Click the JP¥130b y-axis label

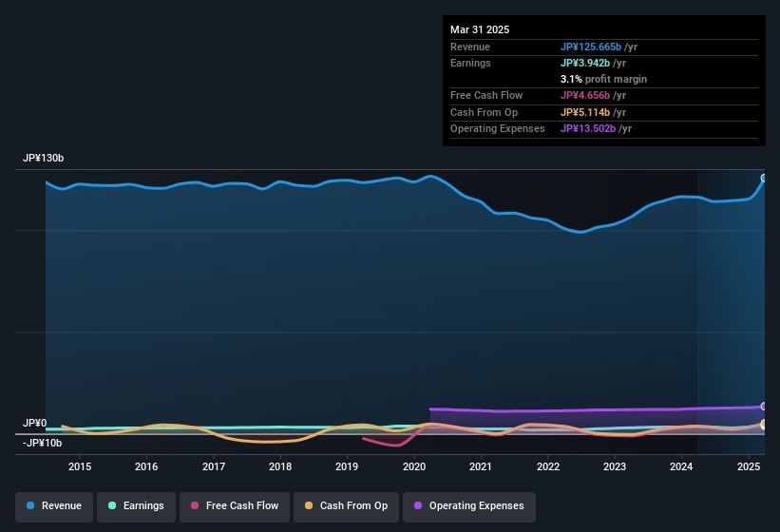tap(43, 159)
